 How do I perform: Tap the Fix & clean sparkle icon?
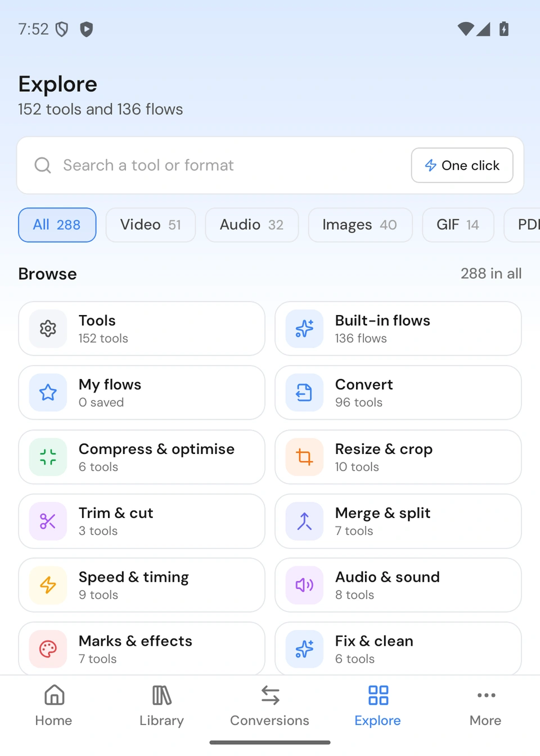pyautogui.click(x=304, y=649)
